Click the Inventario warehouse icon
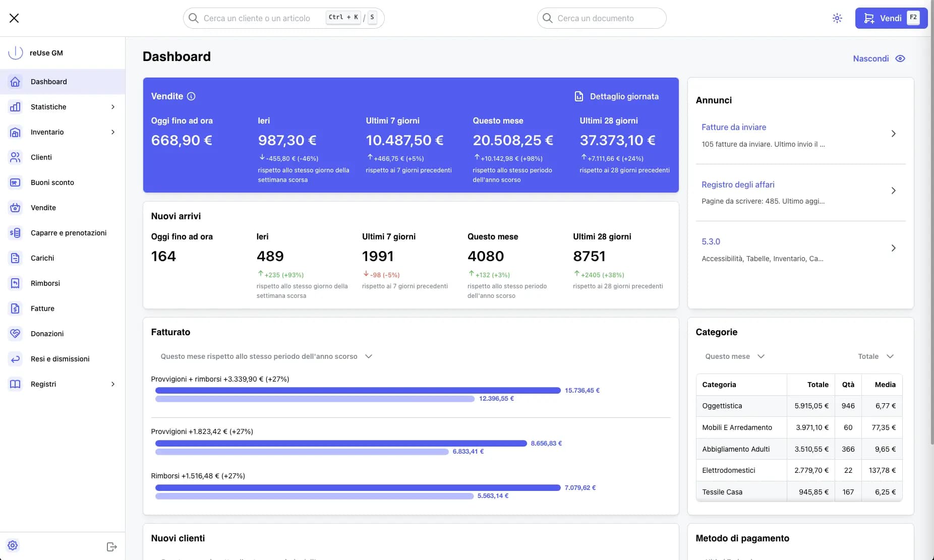This screenshot has height=560, width=934. click(15, 132)
